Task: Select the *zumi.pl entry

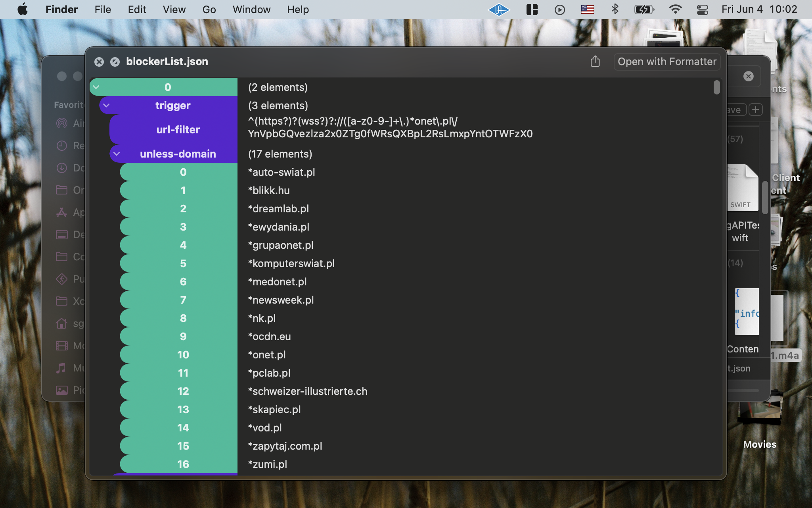Action: [268, 464]
